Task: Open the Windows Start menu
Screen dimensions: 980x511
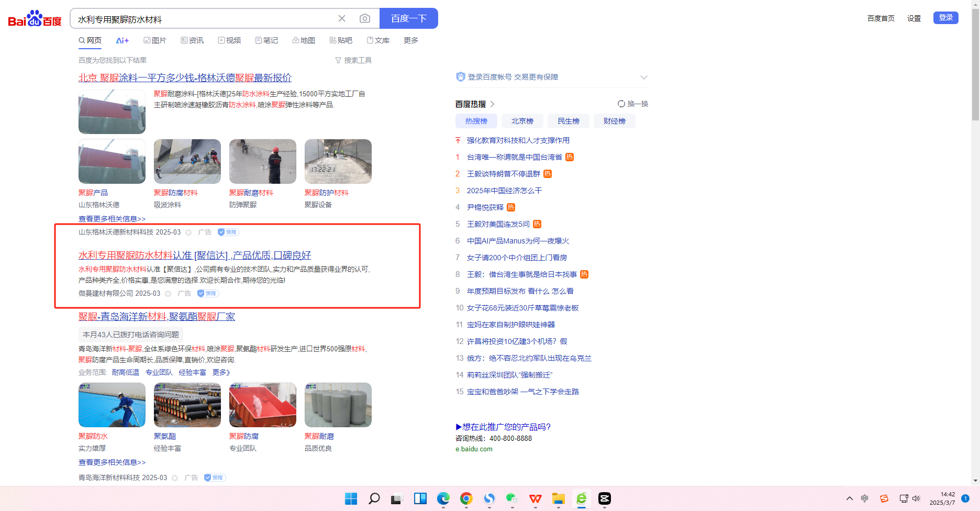Action: (351, 498)
